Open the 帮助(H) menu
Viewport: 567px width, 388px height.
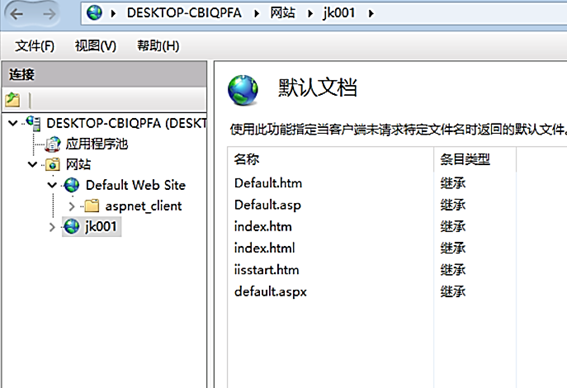(158, 46)
